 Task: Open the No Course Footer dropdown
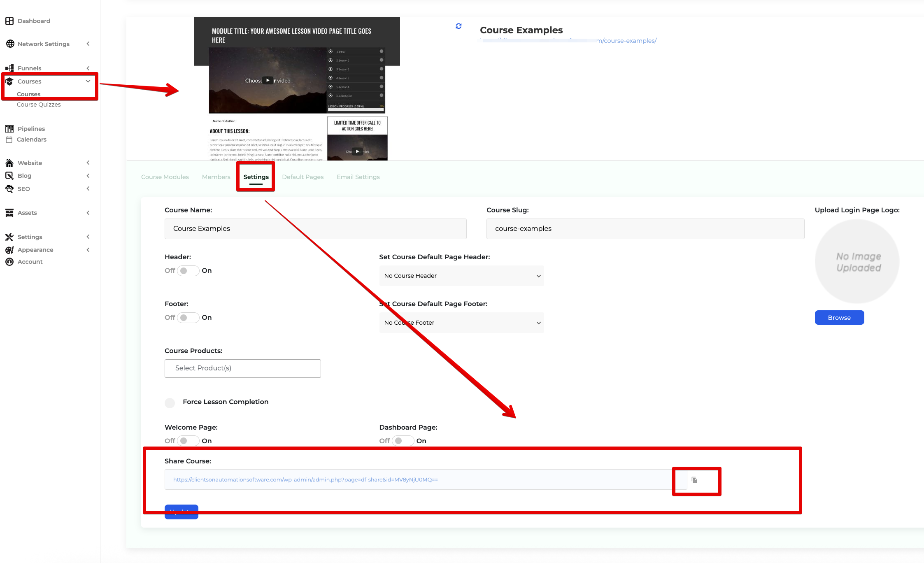(x=461, y=323)
